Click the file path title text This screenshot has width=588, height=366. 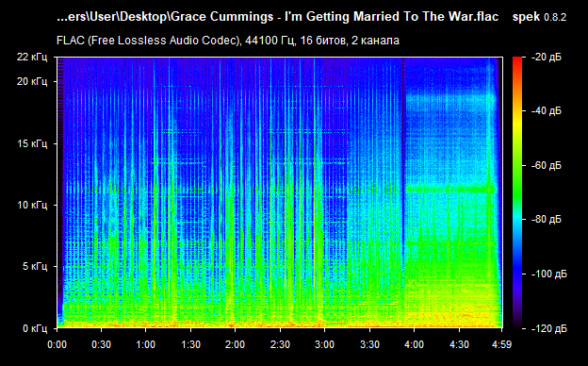[277, 17]
